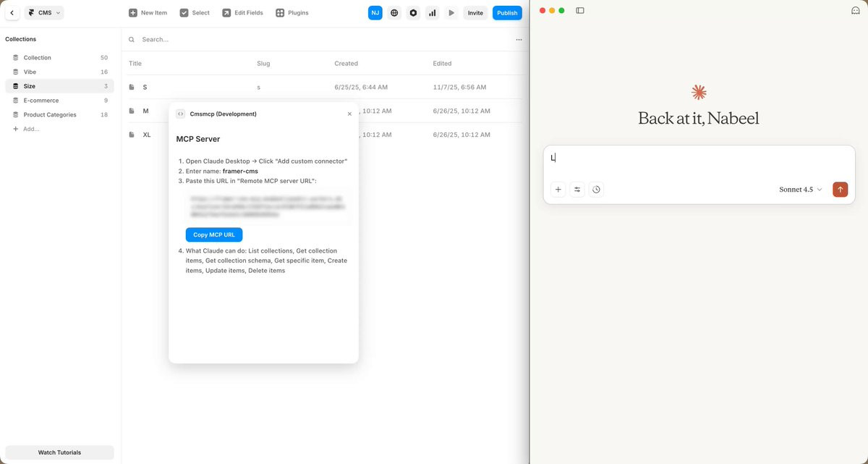Viewport: 868px width, 464px height.
Task: Click the ghost icon in the Claude window
Action: (x=856, y=11)
